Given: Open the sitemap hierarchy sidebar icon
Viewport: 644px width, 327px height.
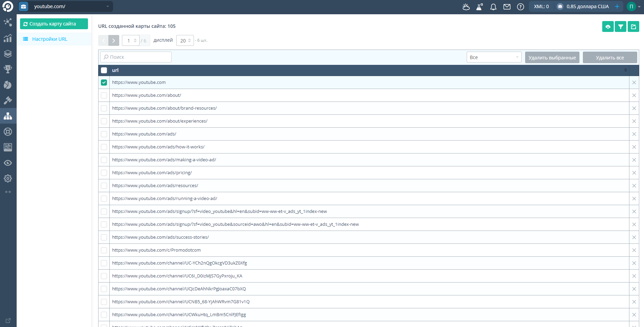Looking at the screenshot, I should pyautogui.click(x=8, y=116).
